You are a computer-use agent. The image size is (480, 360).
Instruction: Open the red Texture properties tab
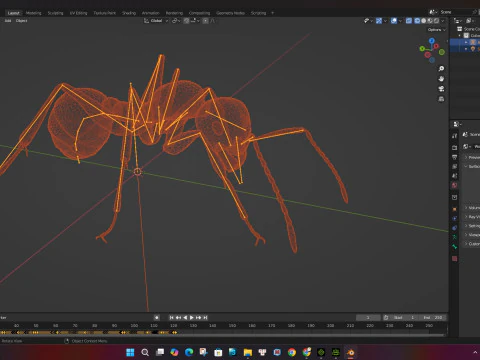(x=455, y=259)
